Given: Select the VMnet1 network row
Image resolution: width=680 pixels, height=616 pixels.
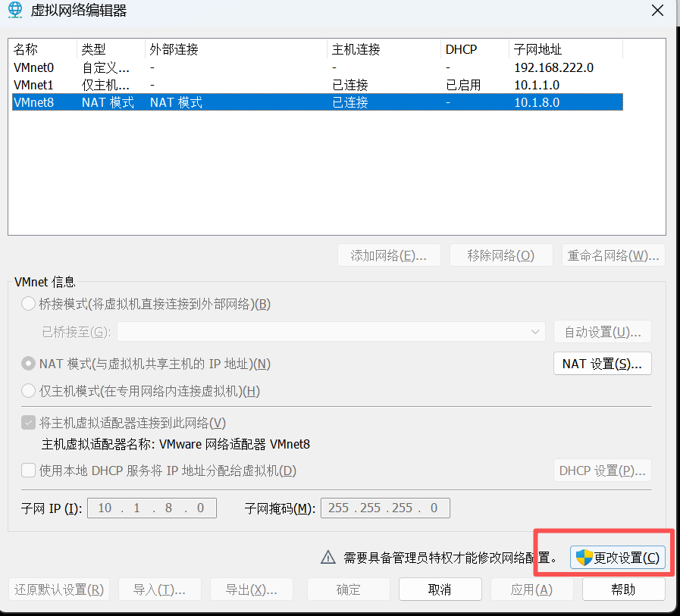Looking at the screenshot, I should [318, 85].
